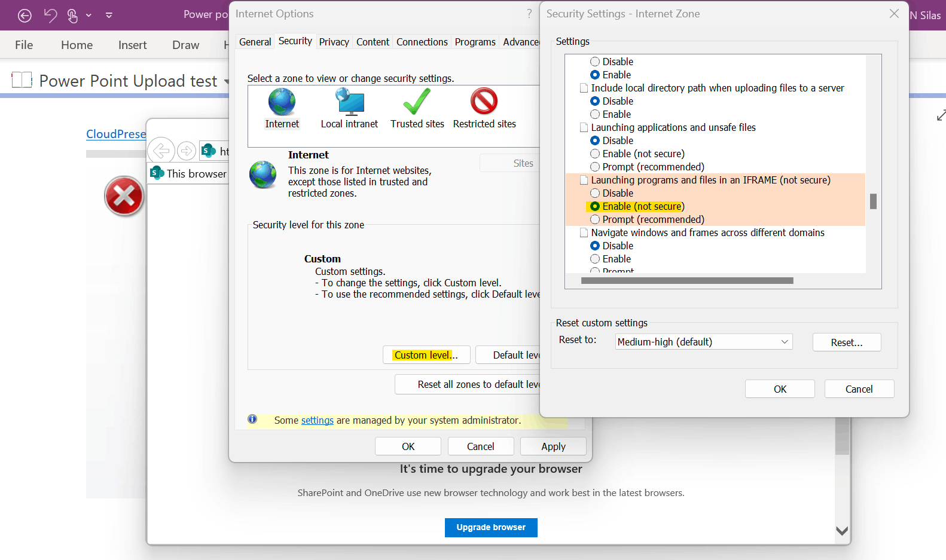
Task: Click the Include local directory path setting icon
Action: click(584, 88)
